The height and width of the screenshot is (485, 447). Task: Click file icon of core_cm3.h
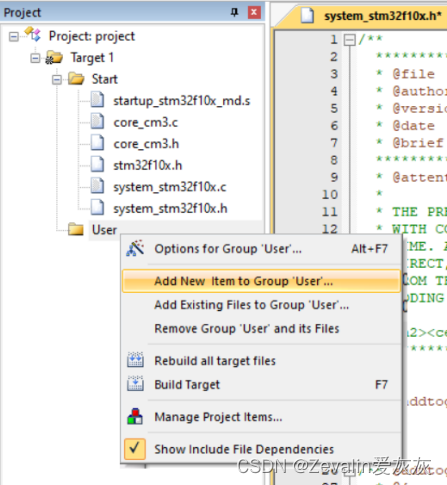tap(97, 143)
